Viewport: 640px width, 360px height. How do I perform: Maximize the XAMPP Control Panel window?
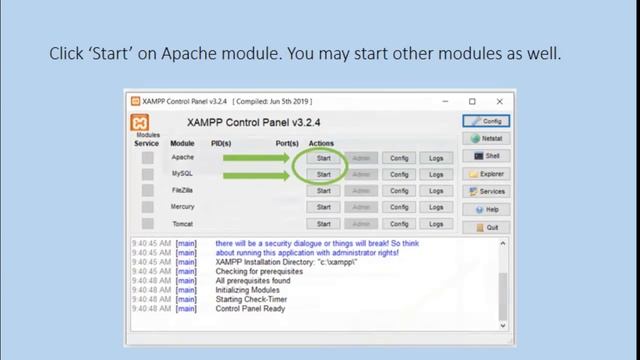pos(472,101)
